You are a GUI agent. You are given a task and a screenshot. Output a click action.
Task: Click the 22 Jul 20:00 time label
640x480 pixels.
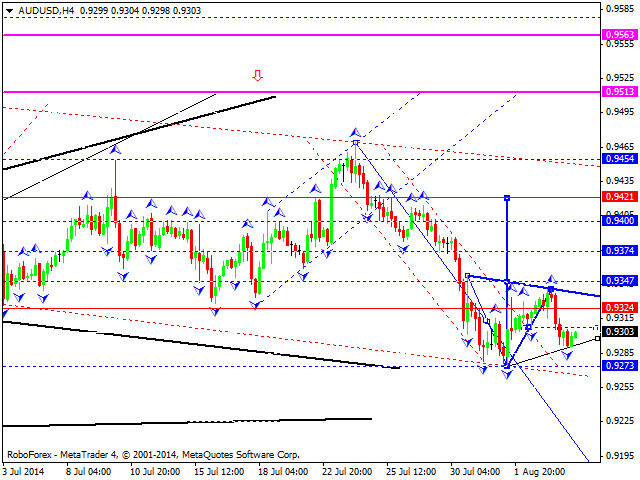[x=347, y=471]
